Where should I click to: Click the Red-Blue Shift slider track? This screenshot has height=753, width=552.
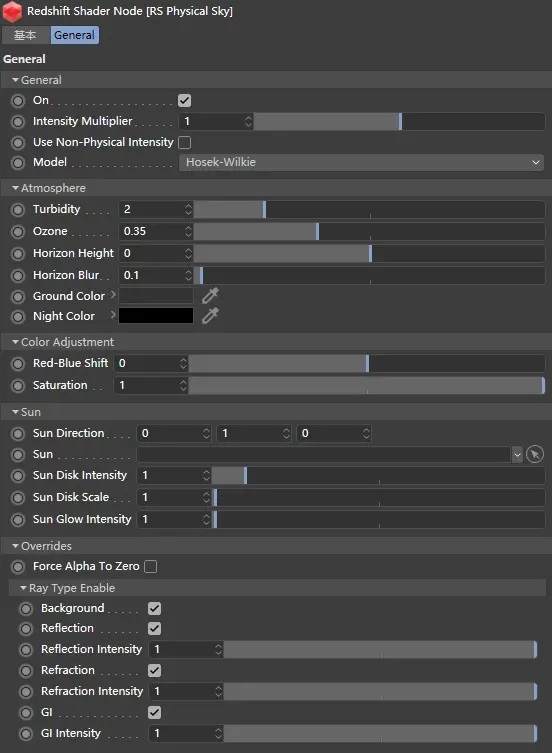[367, 364]
